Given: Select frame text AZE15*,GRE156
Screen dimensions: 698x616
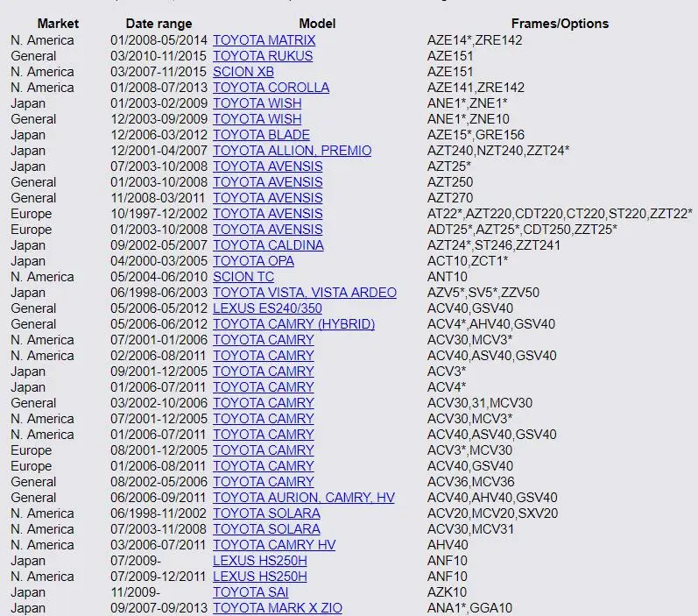Looking at the screenshot, I should tap(476, 135).
